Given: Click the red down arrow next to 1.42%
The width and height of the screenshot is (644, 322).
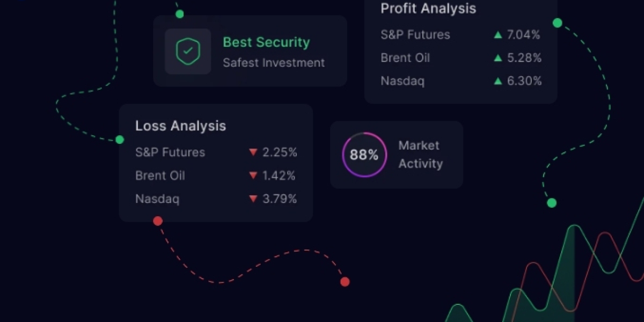Looking at the screenshot, I should 253,175.
